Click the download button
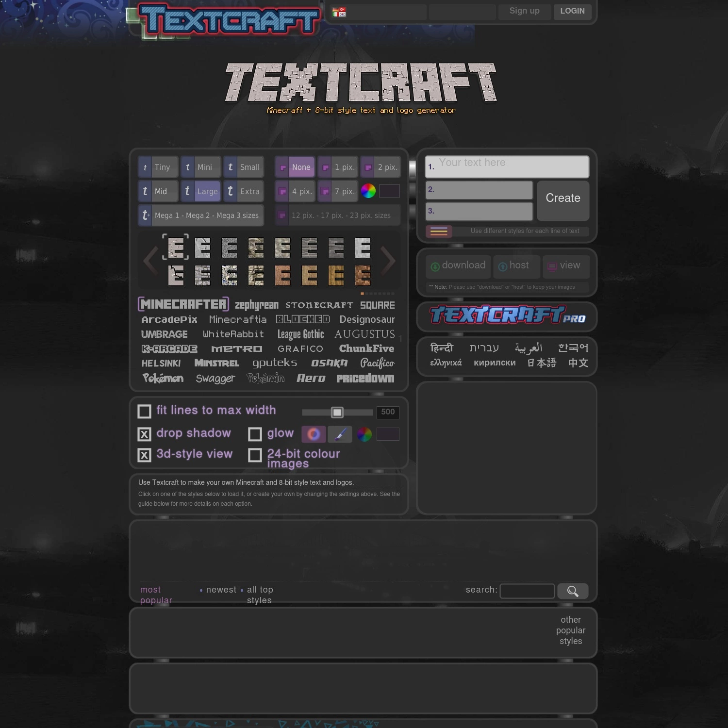The height and width of the screenshot is (728, 728). (459, 266)
